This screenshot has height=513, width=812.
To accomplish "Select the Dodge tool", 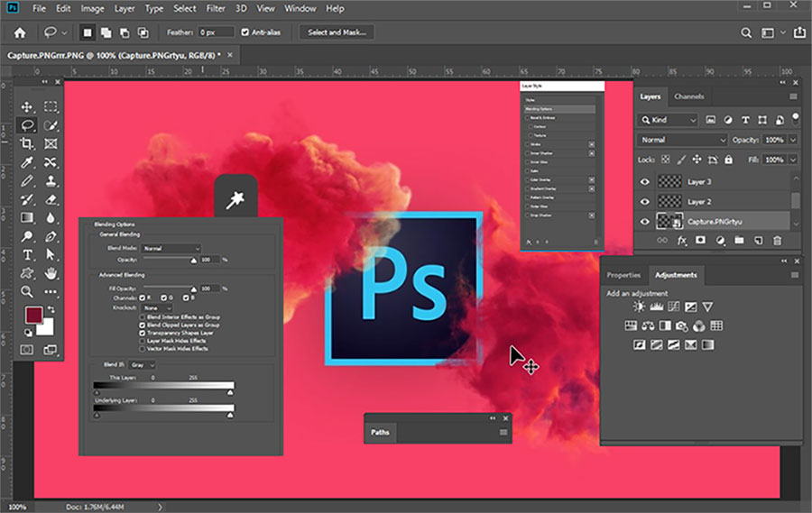I will [x=27, y=236].
